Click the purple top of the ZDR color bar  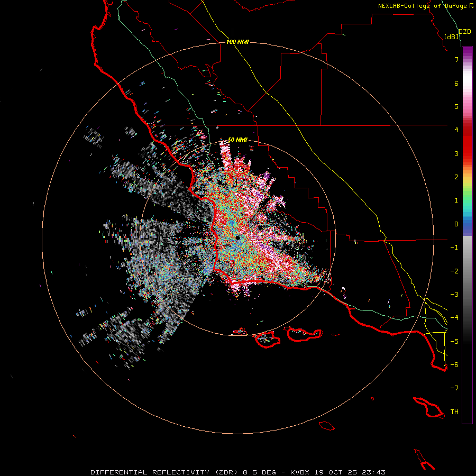(467, 52)
